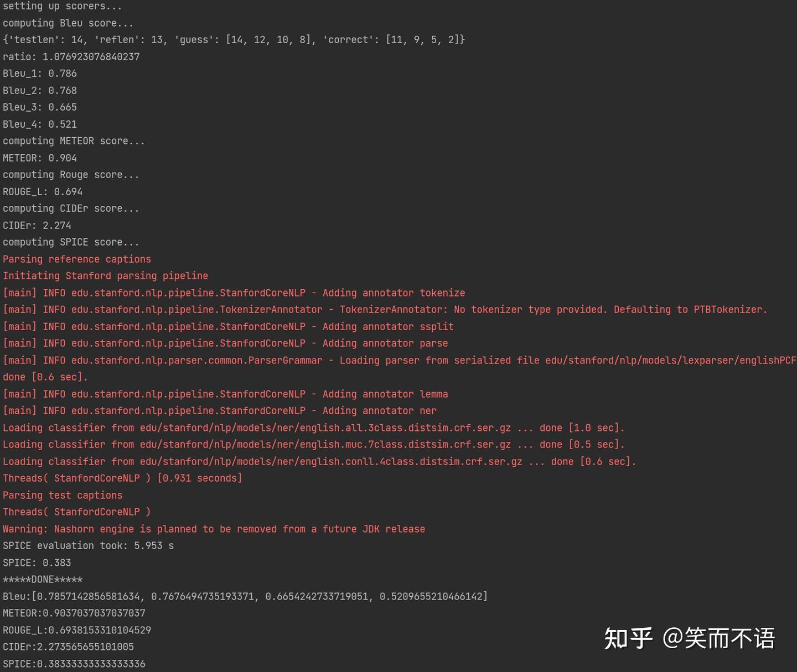Click 'SPICE evaluation took: 5.953 s' line
Image resolution: width=797 pixels, height=672 pixels.
[x=89, y=546]
